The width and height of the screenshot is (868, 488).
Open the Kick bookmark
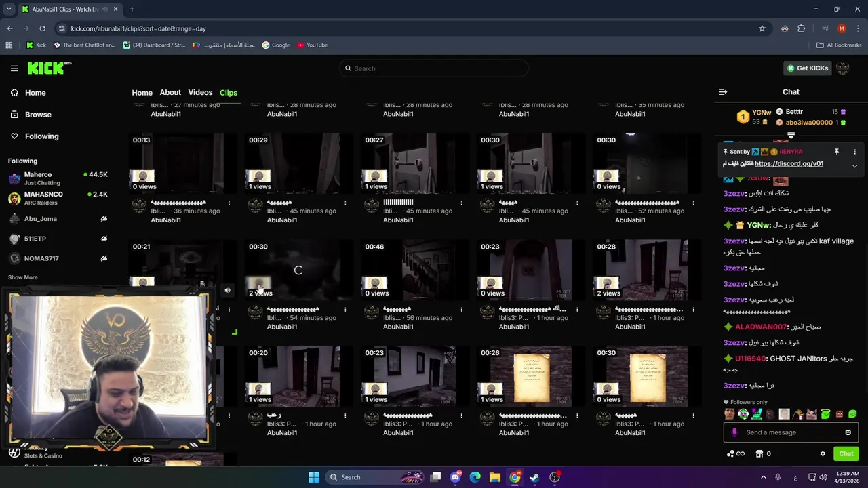click(x=36, y=45)
